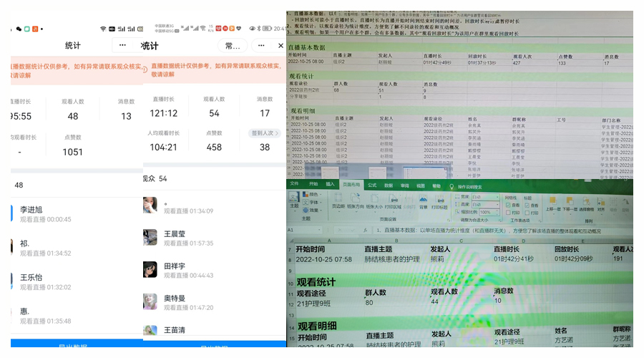Click the formula bar text starting 1、直播基本数据

point(489,231)
